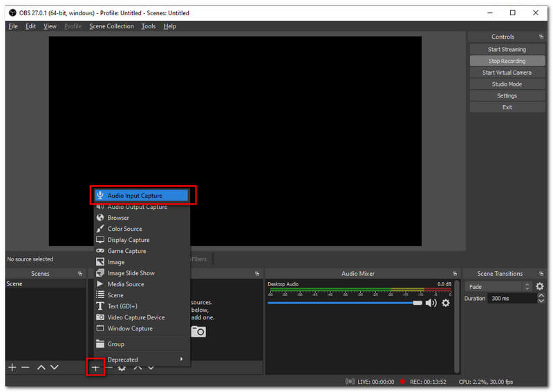
Task: Open Settings from Controls panel
Action: click(x=507, y=96)
